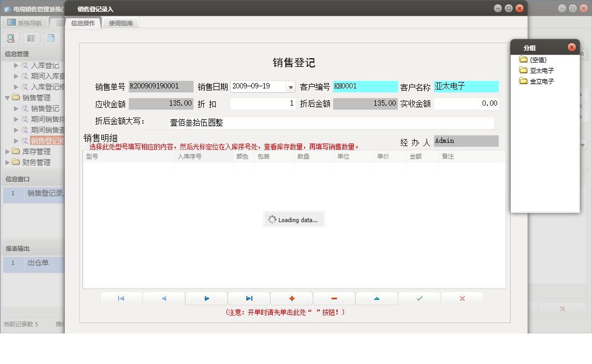Click the next record arrow button
This screenshot has width=592, height=364.
coord(206,298)
